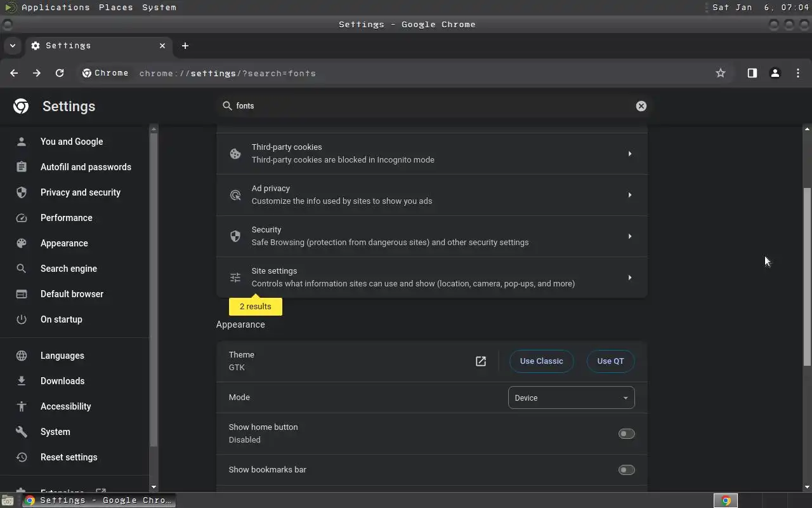The height and width of the screenshot is (508, 812).
Task: Expand Site settings row arrow
Action: 629,277
